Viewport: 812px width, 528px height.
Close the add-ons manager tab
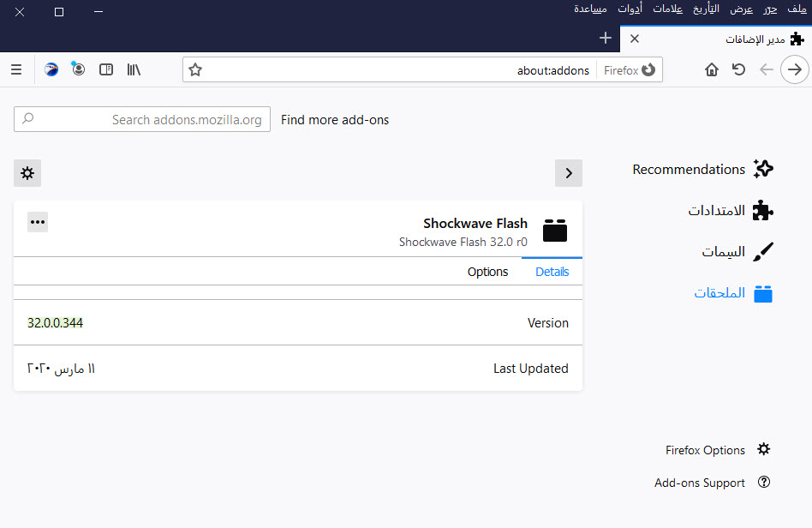pyautogui.click(x=635, y=39)
